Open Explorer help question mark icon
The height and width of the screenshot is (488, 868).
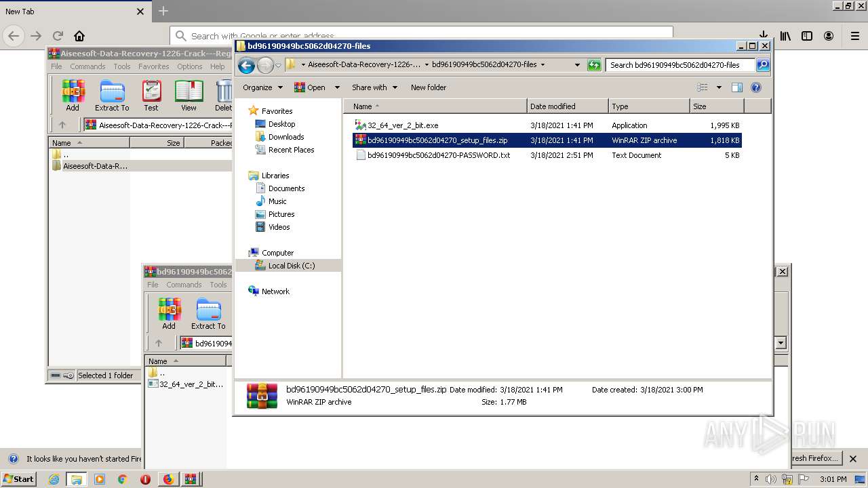click(x=756, y=87)
